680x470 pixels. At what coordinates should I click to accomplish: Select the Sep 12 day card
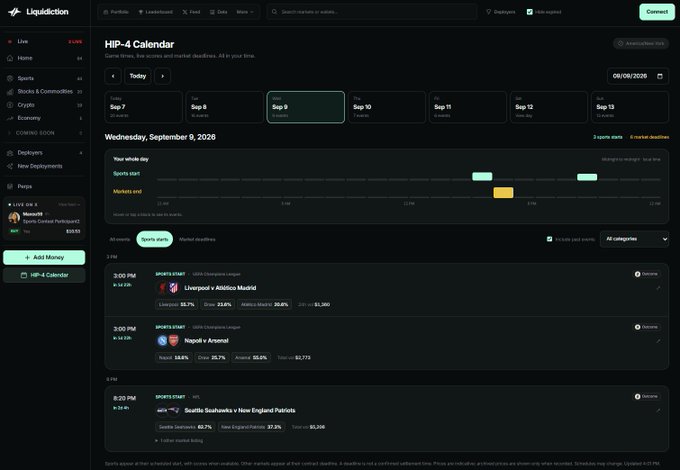(x=549, y=107)
